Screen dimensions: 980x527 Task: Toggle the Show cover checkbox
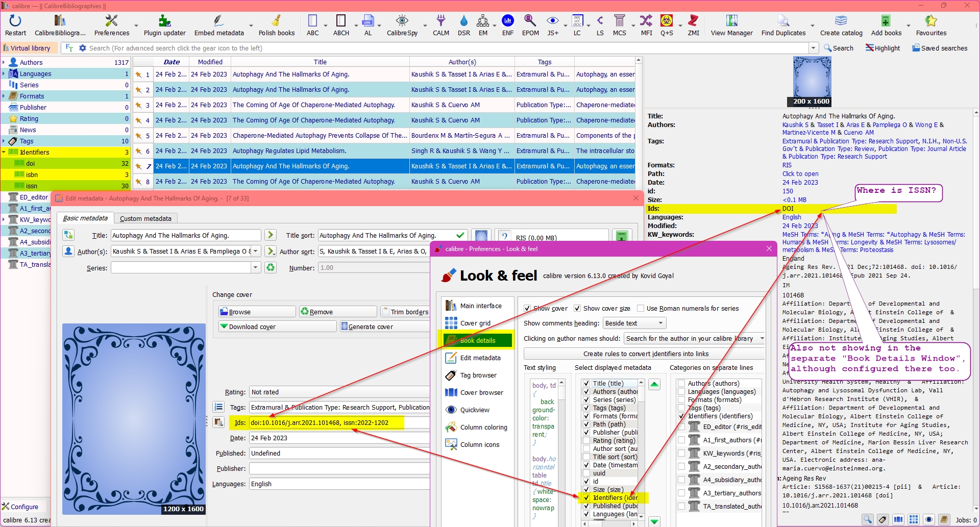527,309
